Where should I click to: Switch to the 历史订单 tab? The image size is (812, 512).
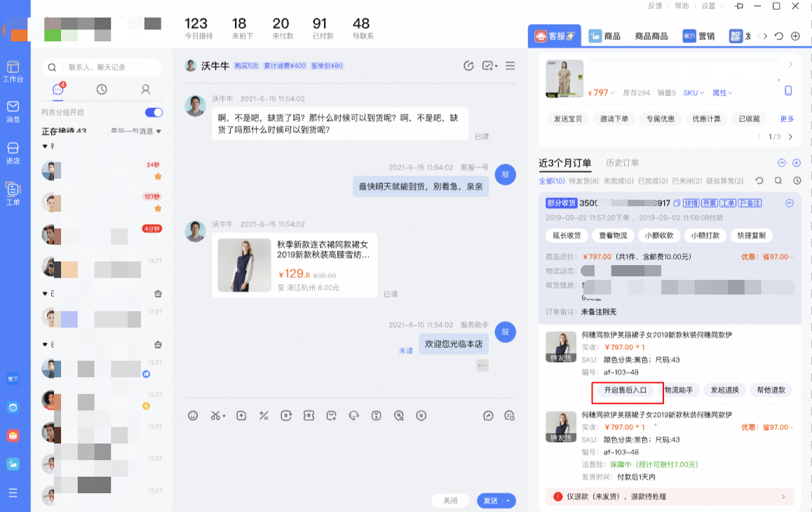point(622,163)
